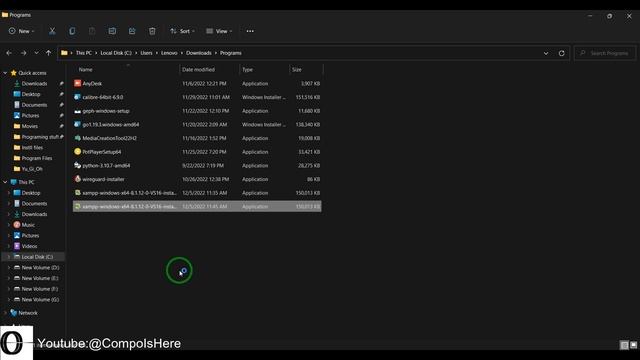Select New Volume (G:) drive
Viewport: 640px width, 360px height.
tap(40, 300)
